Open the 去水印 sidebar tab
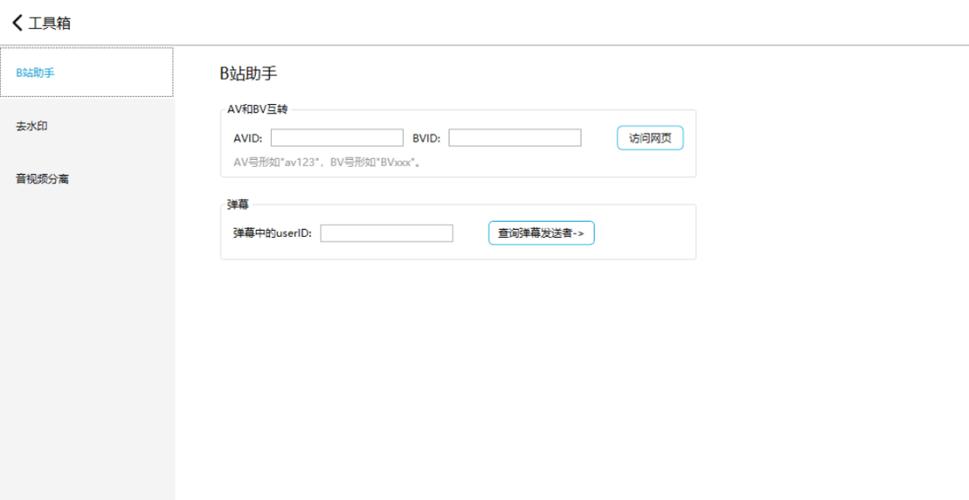 (87, 126)
